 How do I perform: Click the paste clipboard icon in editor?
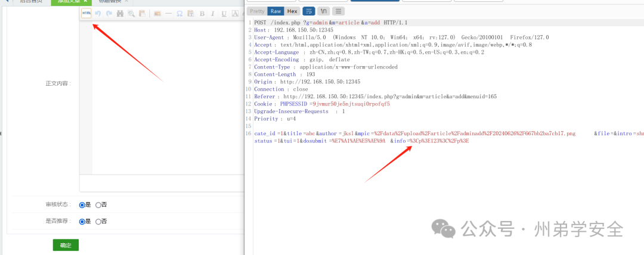[x=142, y=14]
